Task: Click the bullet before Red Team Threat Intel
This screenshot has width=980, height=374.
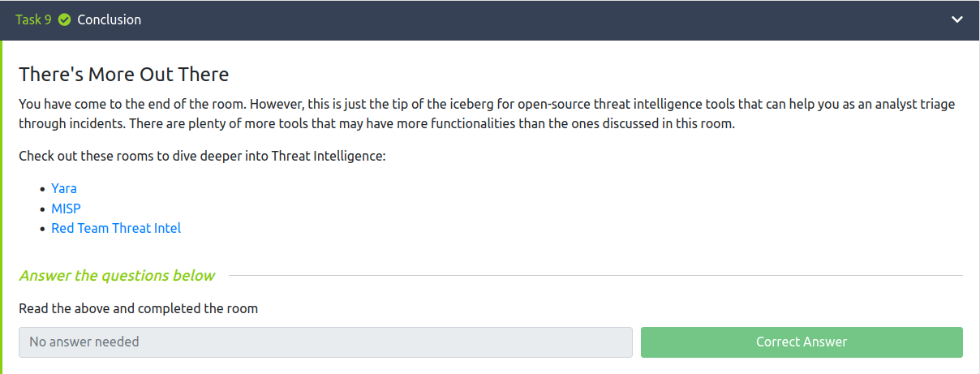Action: [x=42, y=229]
